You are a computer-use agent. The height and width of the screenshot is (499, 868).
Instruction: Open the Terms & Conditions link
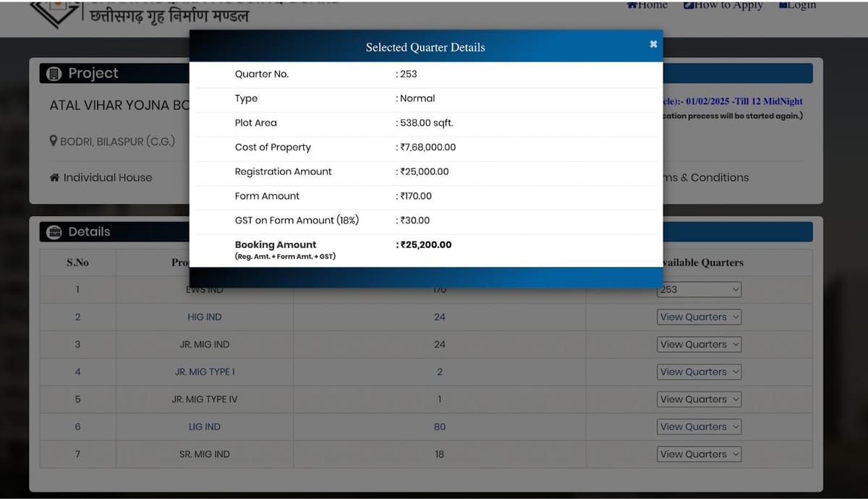[x=706, y=177]
